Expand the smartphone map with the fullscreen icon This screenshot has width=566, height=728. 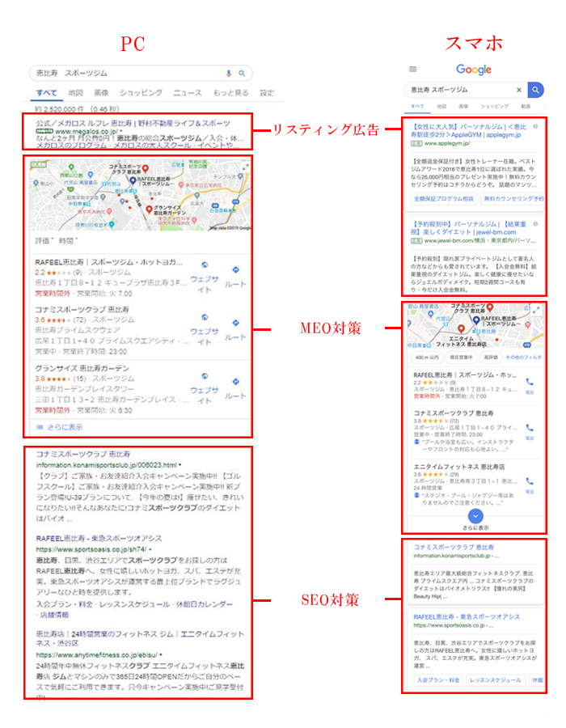(536, 310)
